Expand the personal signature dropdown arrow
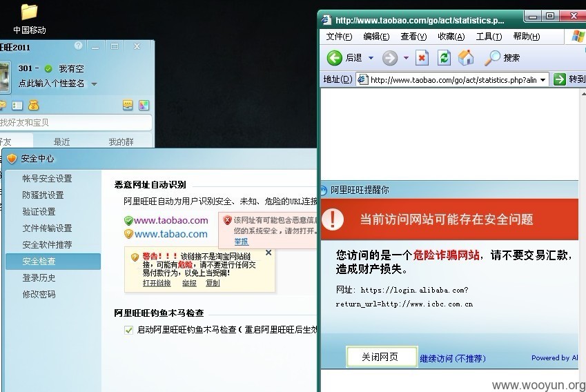 coord(94,84)
